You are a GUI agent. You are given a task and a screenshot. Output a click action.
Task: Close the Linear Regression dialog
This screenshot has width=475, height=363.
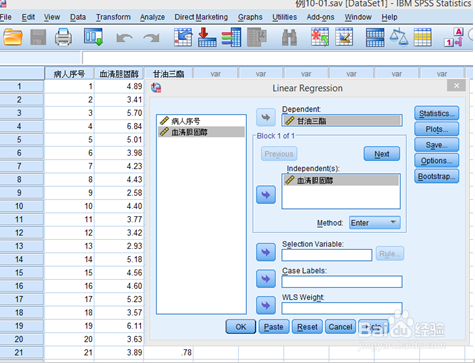pos(456,86)
